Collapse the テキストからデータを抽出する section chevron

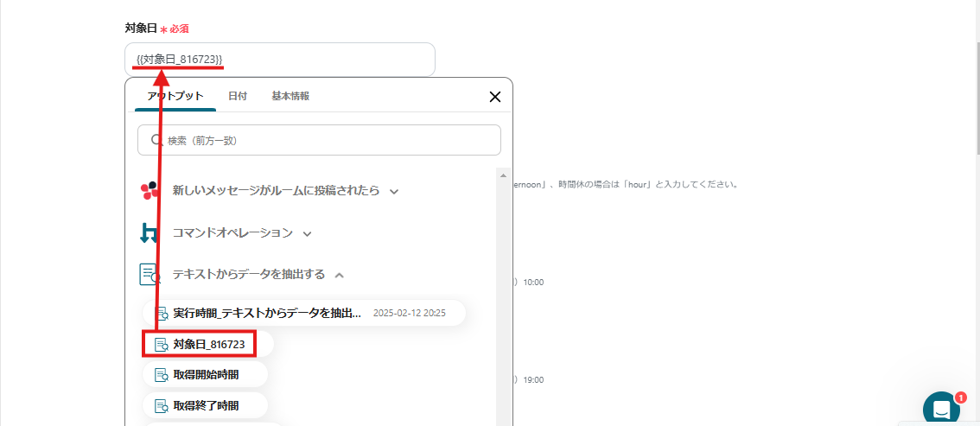[340, 275]
